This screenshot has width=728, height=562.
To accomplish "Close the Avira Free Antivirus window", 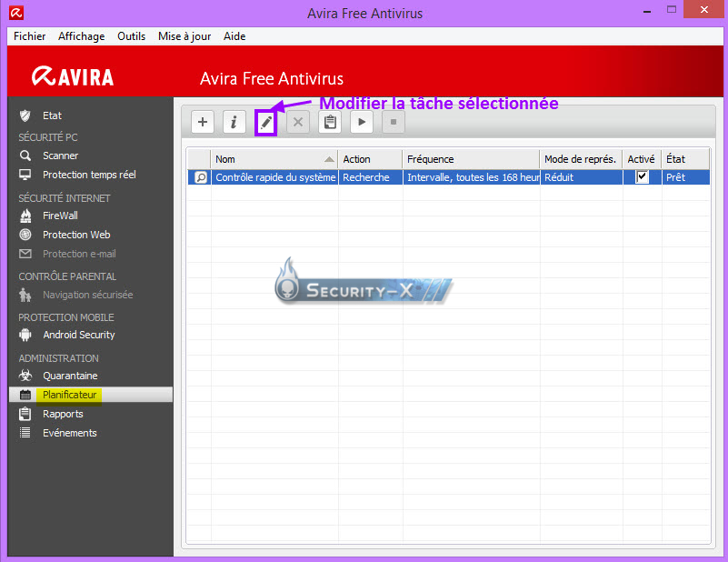I will tap(703, 9).
